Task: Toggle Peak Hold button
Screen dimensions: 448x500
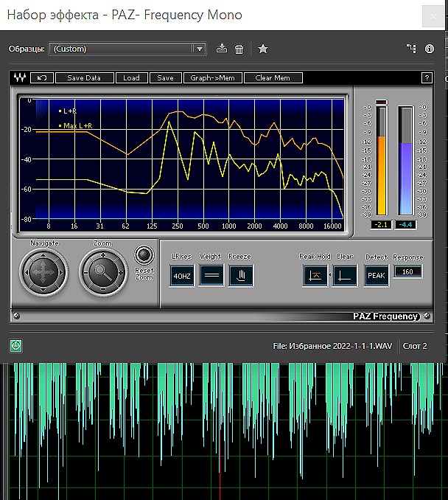Action: [x=315, y=276]
